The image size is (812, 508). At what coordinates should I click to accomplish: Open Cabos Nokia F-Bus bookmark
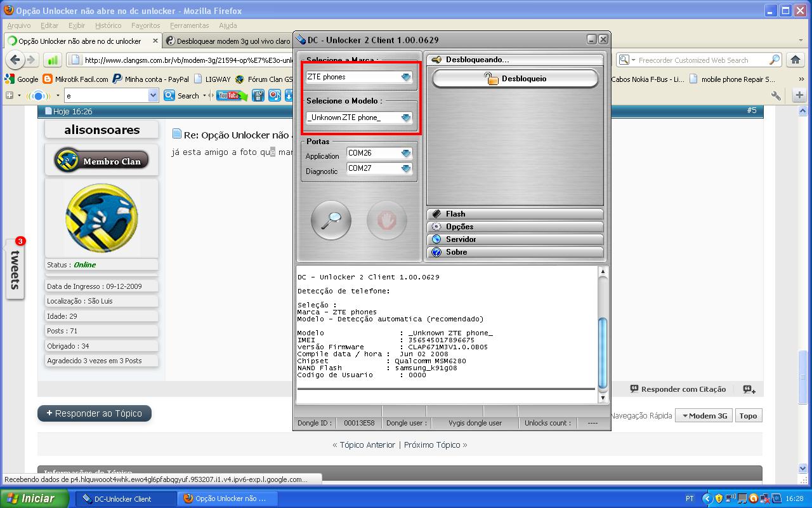[x=648, y=79]
